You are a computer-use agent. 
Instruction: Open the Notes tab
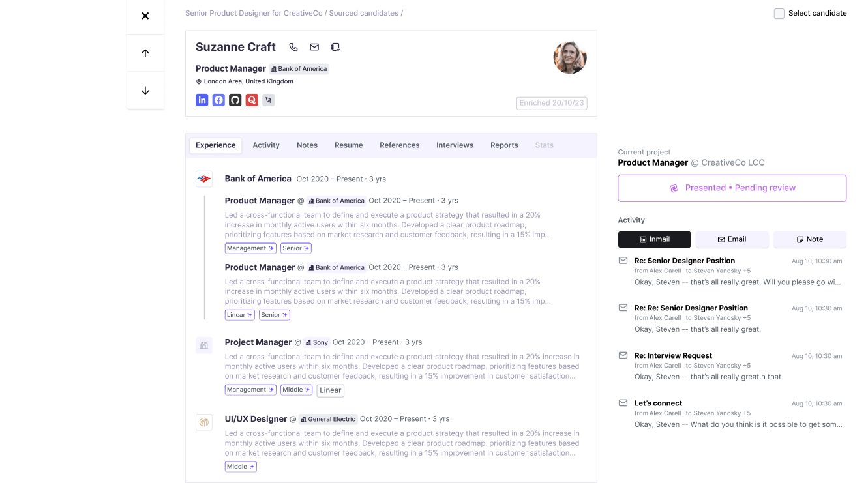tap(307, 145)
